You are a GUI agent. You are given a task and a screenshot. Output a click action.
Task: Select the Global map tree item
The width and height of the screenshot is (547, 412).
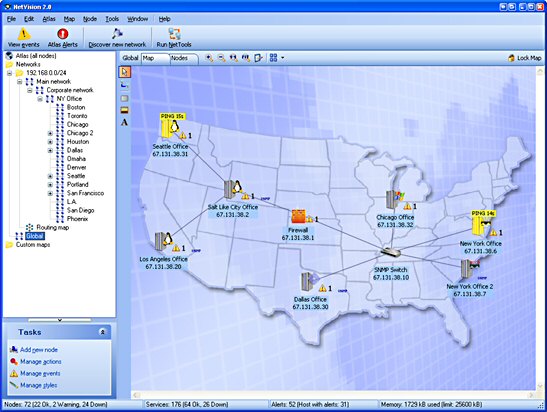click(x=35, y=236)
